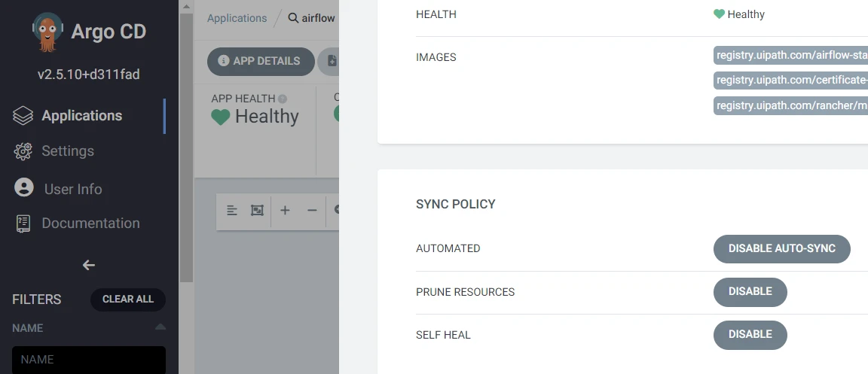The width and height of the screenshot is (868, 374).
Task: Disable the Self Heal option
Action: click(x=750, y=335)
